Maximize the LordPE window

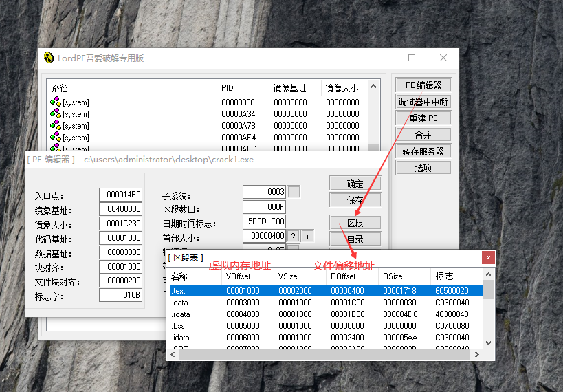(x=412, y=58)
